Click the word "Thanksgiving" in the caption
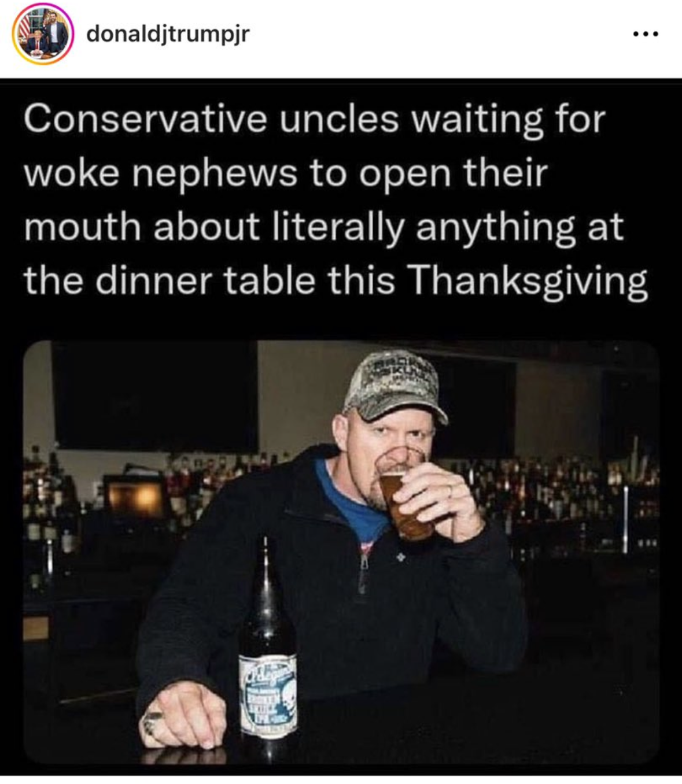Image resolution: width=682 pixels, height=784 pixels. click(528, 281)
